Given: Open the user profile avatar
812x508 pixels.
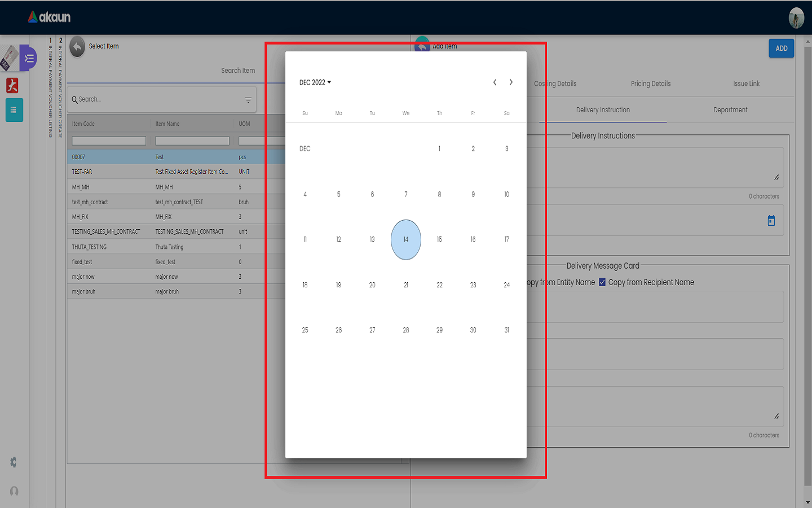Looking at the screenshot, I should point(796,18).
